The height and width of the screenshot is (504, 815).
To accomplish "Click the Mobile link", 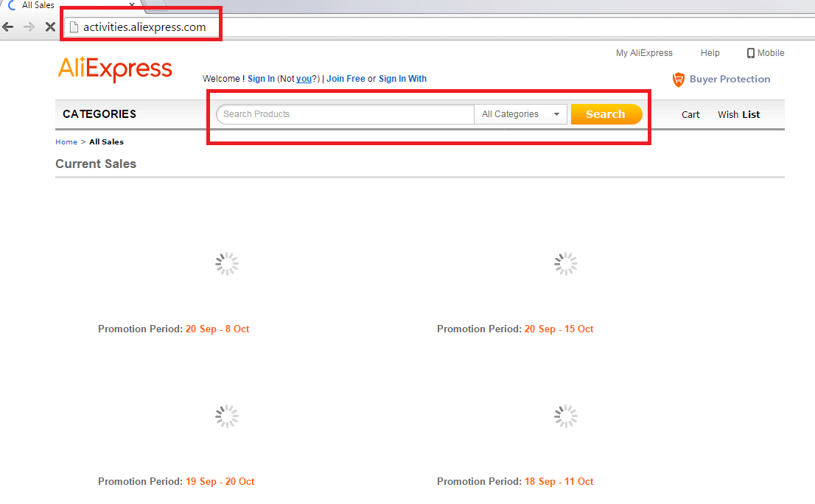I will pos(771,53).
